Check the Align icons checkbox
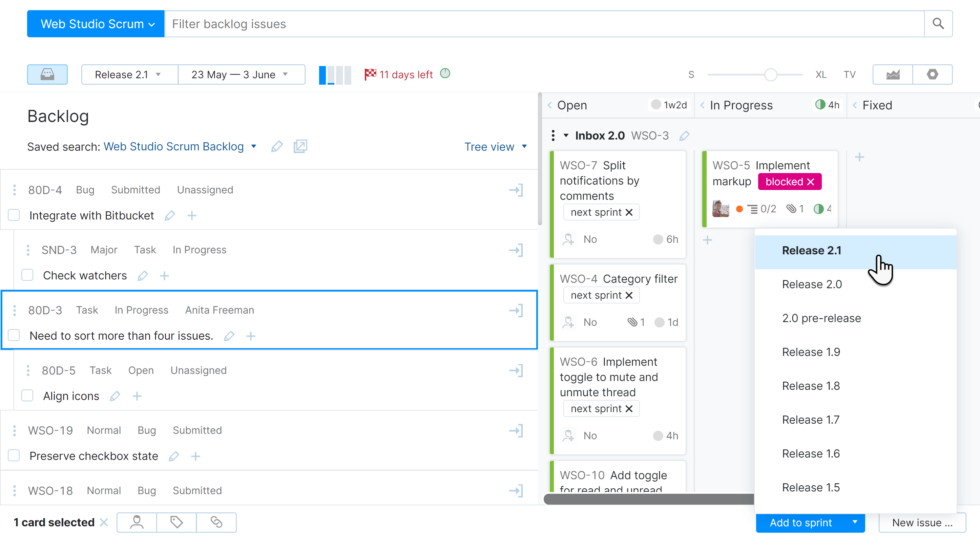The width and height of the screenshot is (980, 551). click(x=27, y=396)
